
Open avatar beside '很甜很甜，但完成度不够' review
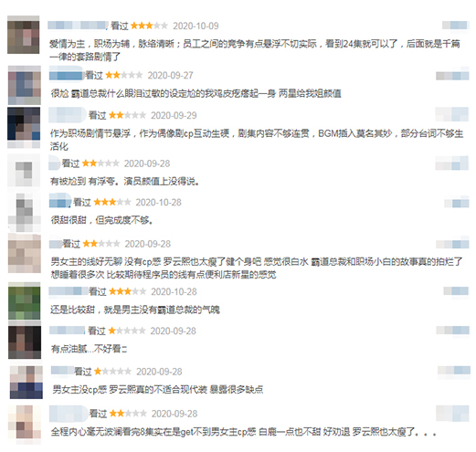[25, 212]
